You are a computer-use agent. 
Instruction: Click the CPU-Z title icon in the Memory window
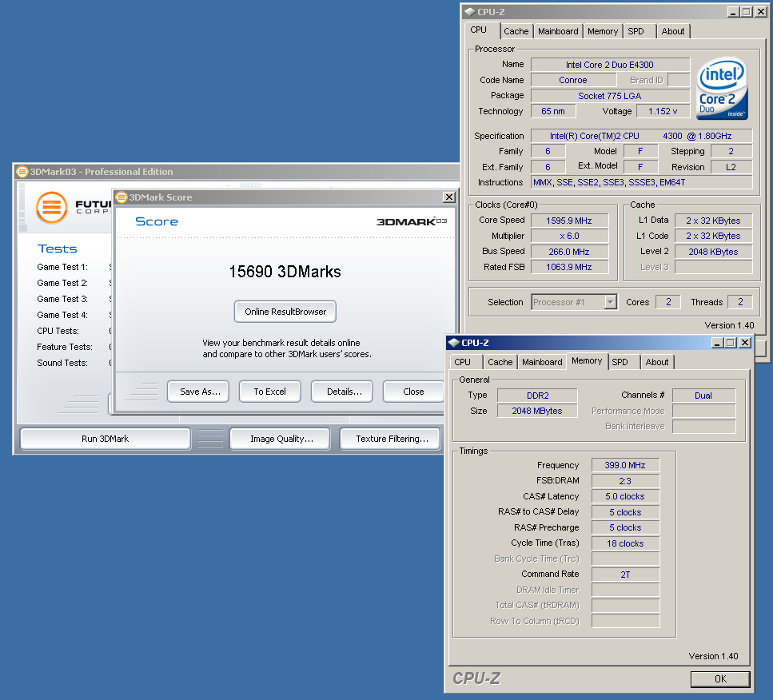453,343
